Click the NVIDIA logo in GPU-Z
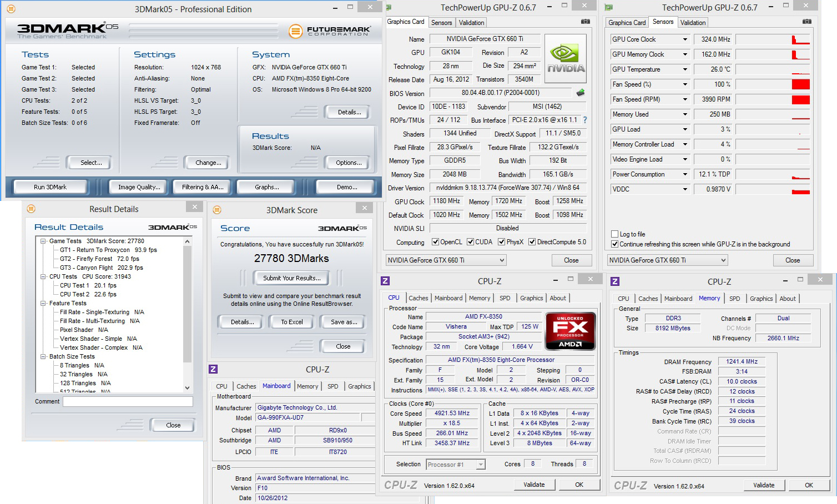This screenshot has width=837, height=504. click(x=566, y=59)
